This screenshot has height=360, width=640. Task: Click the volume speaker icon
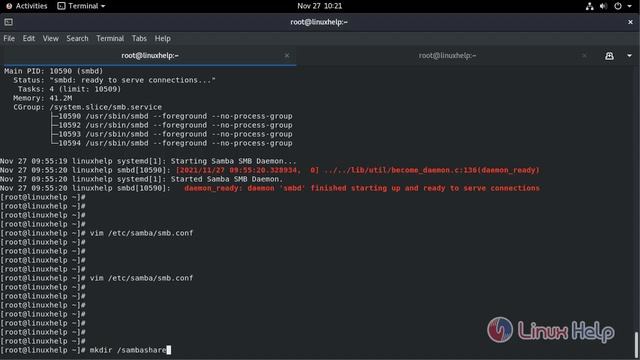click(603, 6)
